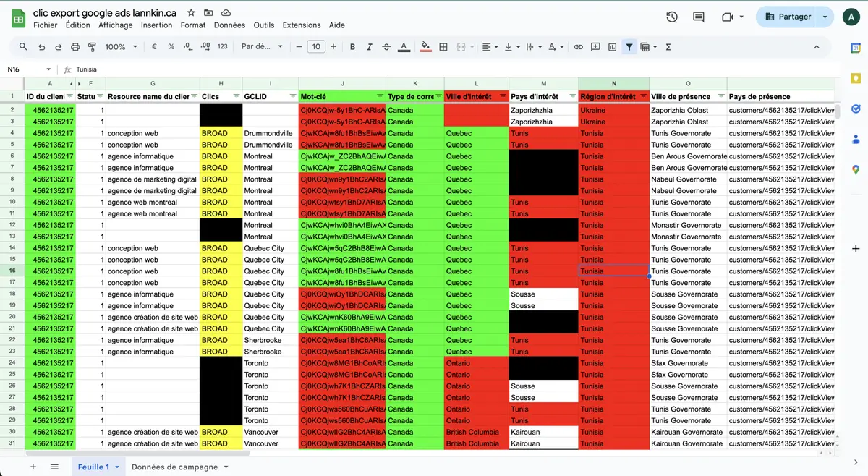This screenshot has width=868, height=476.
Task: Open filter menu for Ville d'intérêt column
Action: [x=503, y=97]
